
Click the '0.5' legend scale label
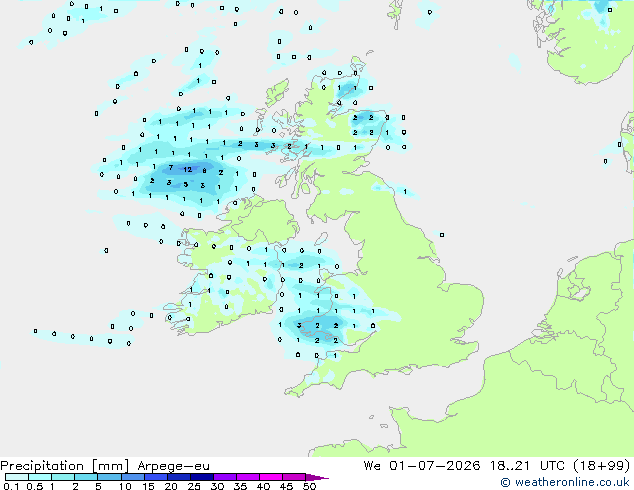coord(34,486)
